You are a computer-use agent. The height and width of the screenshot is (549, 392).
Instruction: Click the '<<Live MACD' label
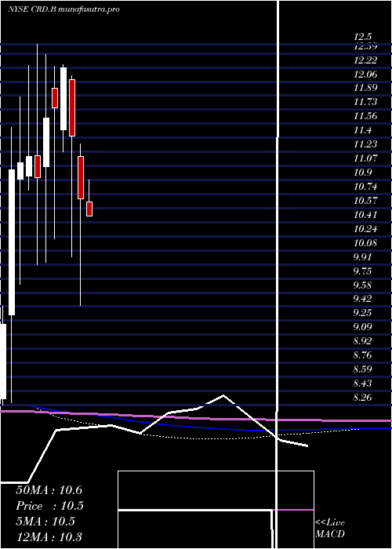[x=330, y=528]
